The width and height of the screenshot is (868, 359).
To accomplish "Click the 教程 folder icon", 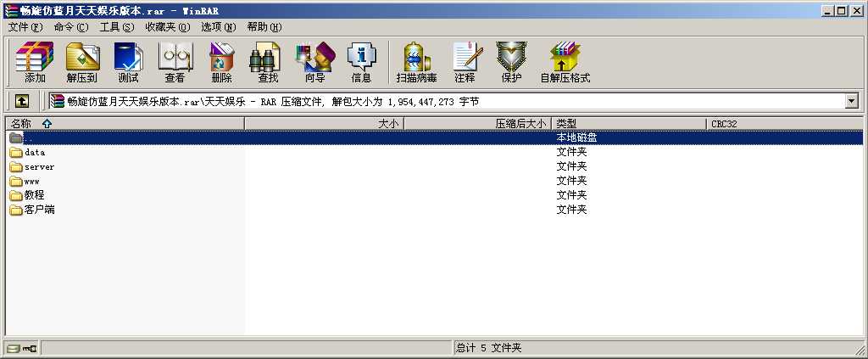I will 16,195.
